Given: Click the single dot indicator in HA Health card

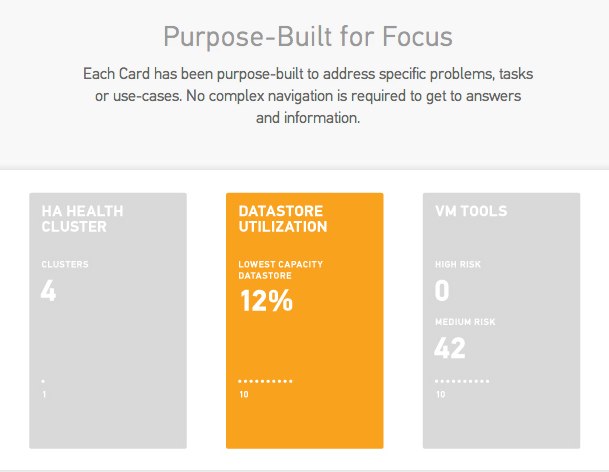Looking at the screenshot, I should [43, 381].
